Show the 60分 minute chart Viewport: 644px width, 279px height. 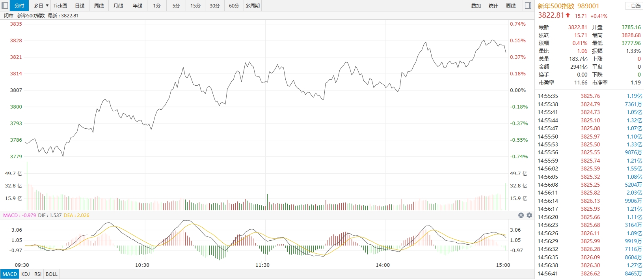(234, 6)
